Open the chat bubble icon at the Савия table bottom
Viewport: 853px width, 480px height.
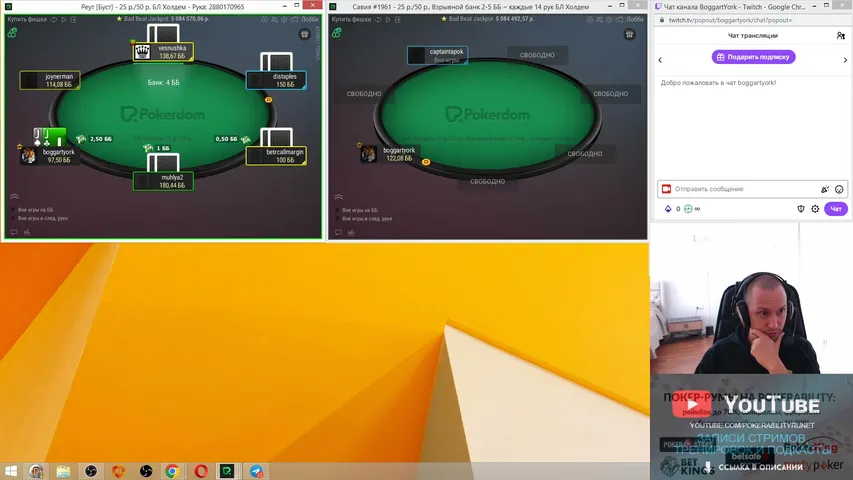click(x=338, y=232)
